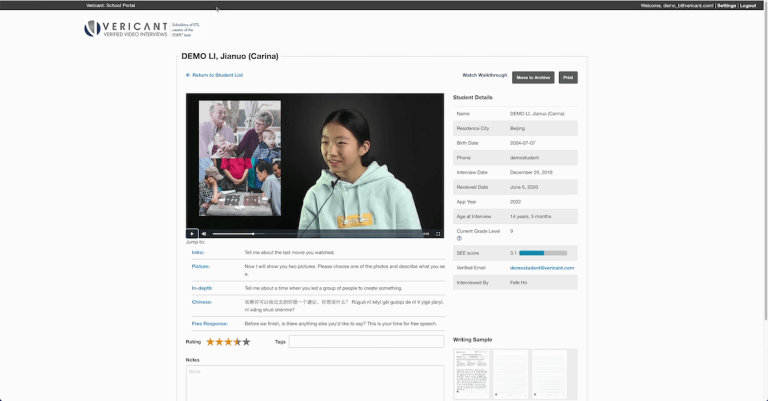
Task: Click the App Year value 2022
Action: [515, 202]
